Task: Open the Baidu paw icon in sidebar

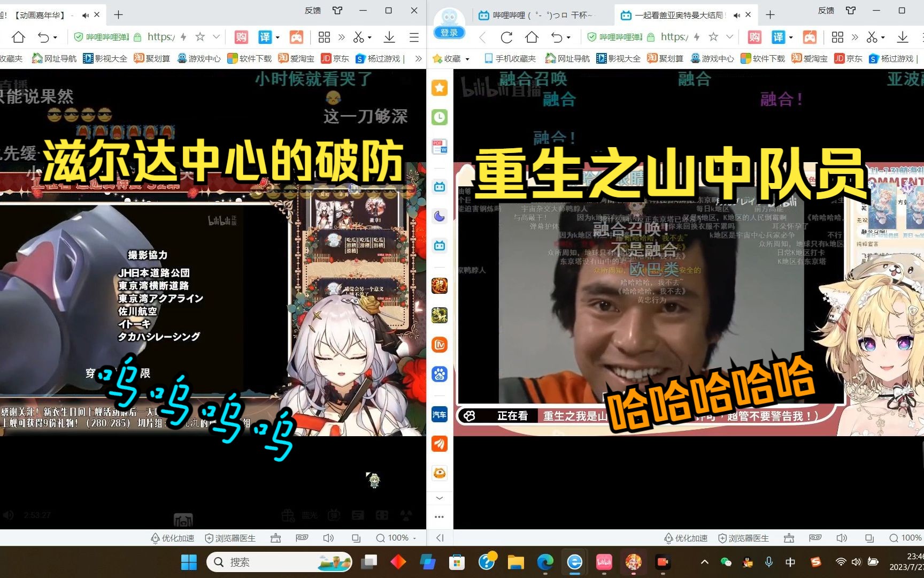Action: [440, 374]
